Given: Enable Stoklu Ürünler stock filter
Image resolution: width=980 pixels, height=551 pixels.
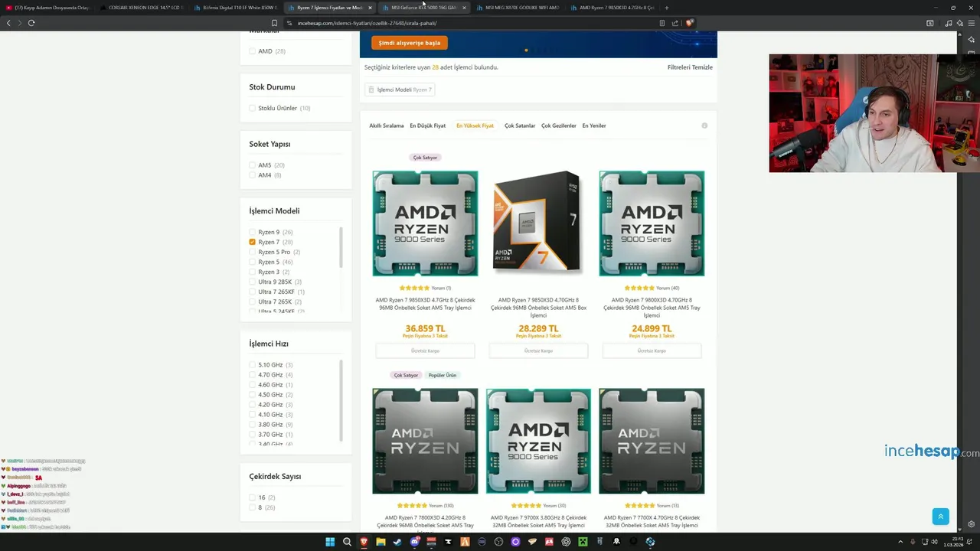Looking at the screenshot, I should [252, 108].
